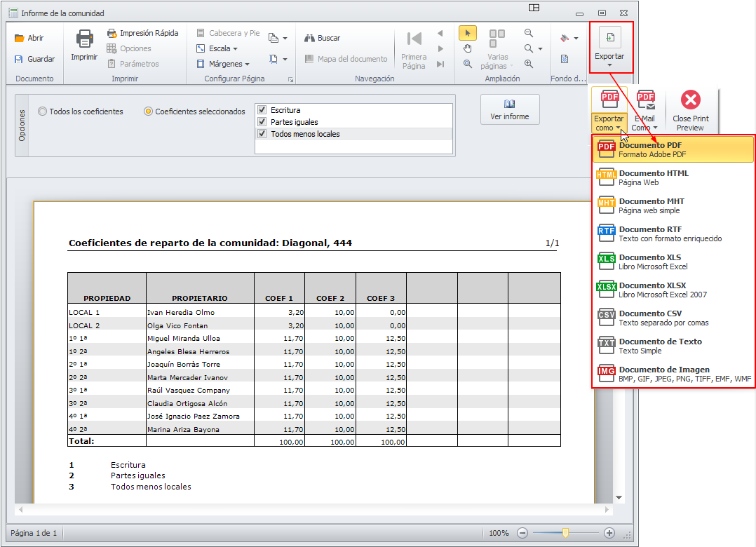
Task: Click the Guardar save icon
Action: click(x=20, y=60)
